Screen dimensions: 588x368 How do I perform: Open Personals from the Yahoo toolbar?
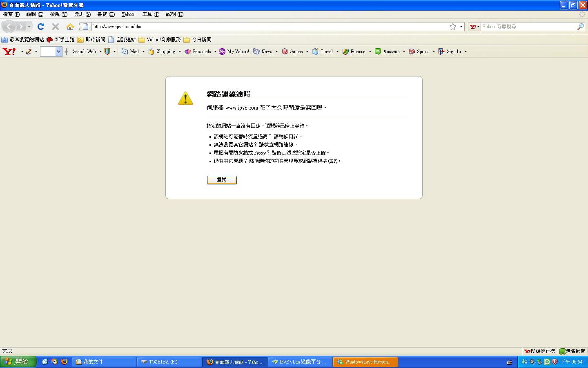point(198,52)
